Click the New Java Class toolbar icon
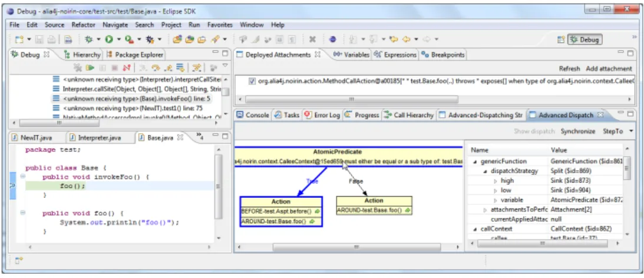 click(x=189, y=39)
